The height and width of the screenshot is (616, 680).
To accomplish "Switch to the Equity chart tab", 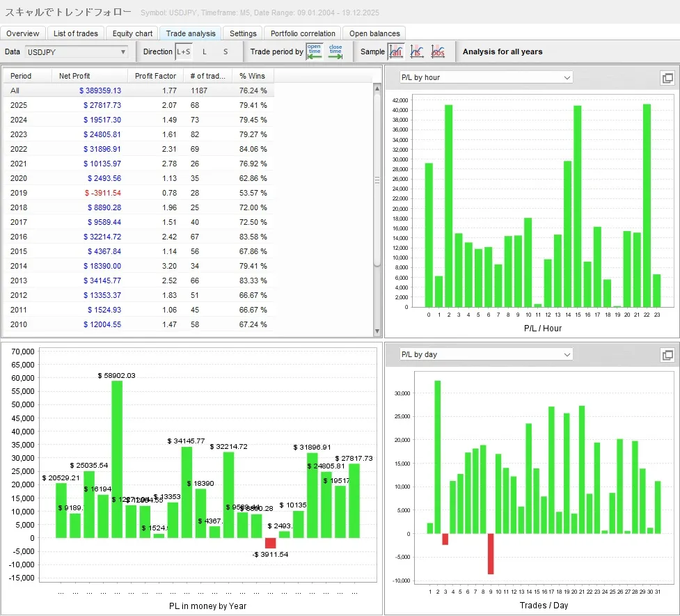I will point(132,33).
